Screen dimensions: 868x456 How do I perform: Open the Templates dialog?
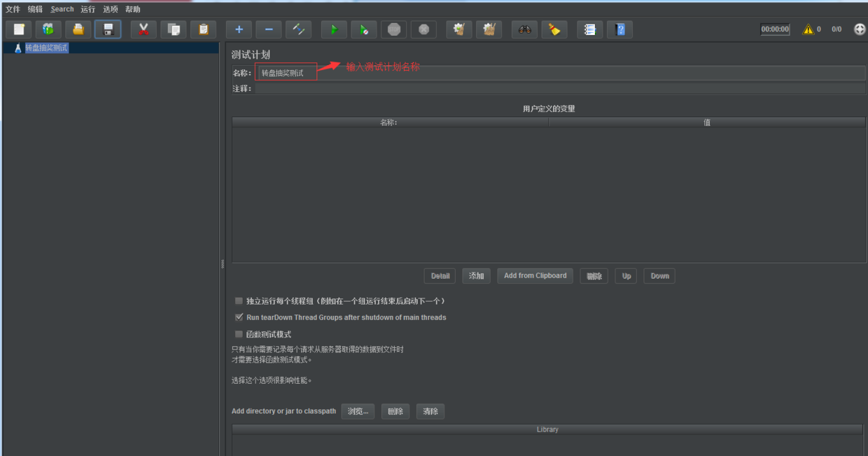48,29
